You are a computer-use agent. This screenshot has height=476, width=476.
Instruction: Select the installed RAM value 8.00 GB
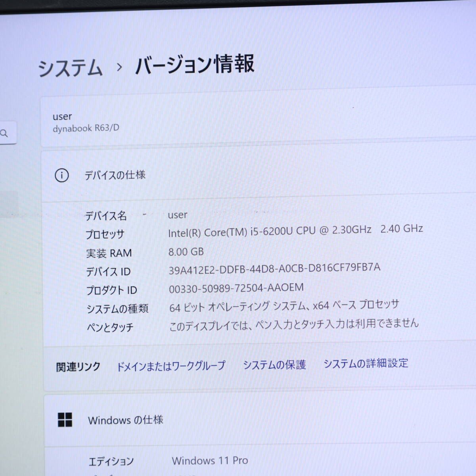tap(186, 251)
